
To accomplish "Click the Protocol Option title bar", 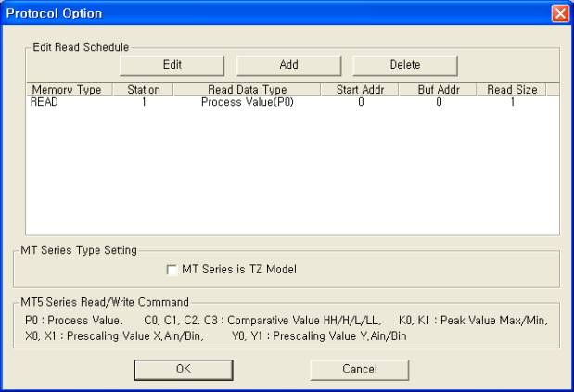I will click(x=278, y=14).
